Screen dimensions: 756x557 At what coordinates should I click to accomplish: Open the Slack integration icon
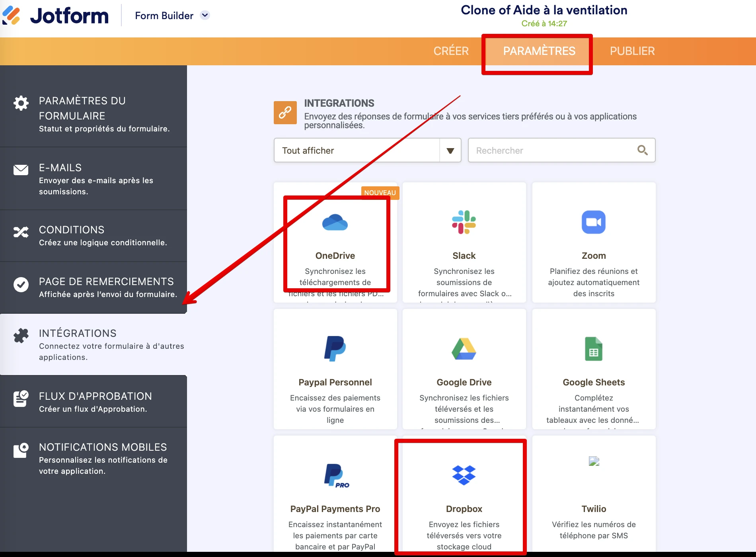pyautogui.click(x=464, y=222)
